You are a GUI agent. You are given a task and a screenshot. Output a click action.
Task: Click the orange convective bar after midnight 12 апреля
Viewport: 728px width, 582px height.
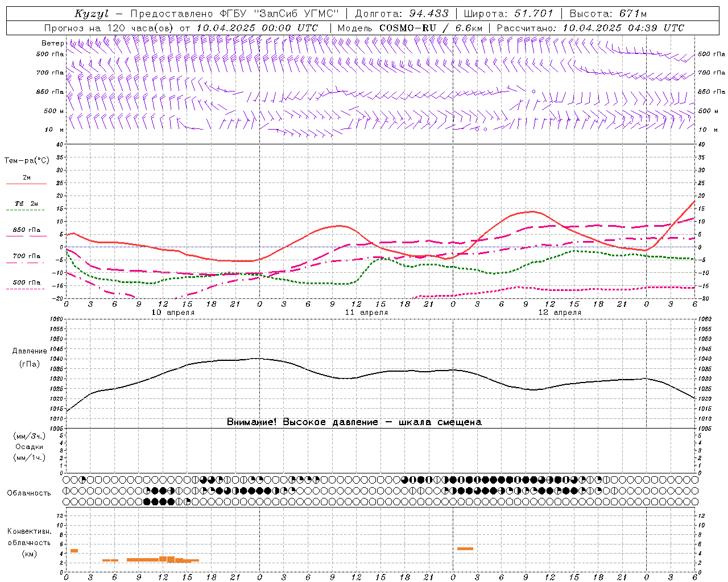[x=465, y=548]
